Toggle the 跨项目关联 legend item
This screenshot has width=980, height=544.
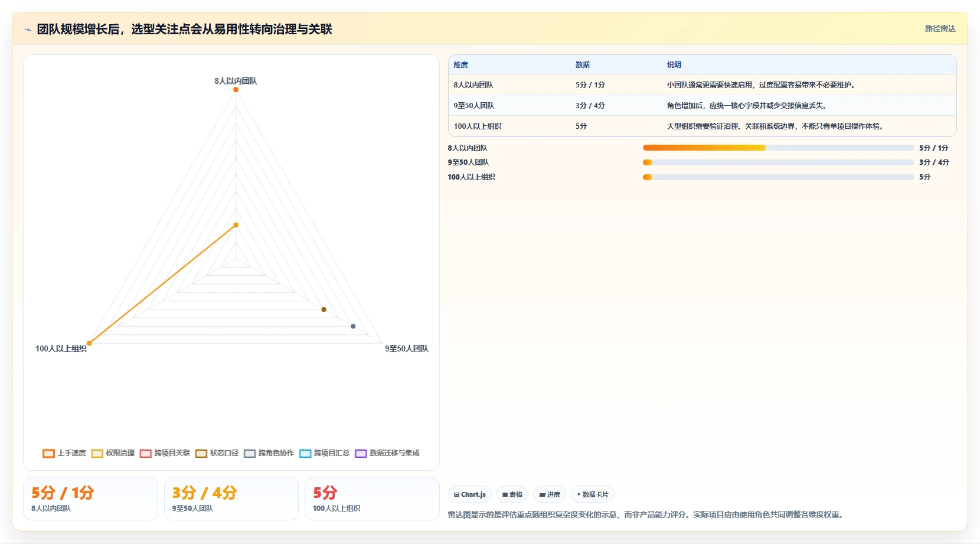tap(165, 453)
